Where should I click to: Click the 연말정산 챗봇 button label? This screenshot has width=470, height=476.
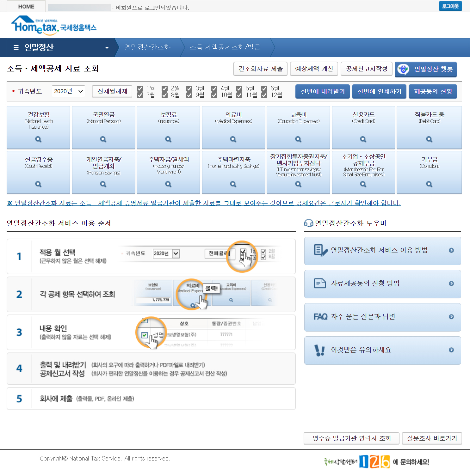pos(433,69)
